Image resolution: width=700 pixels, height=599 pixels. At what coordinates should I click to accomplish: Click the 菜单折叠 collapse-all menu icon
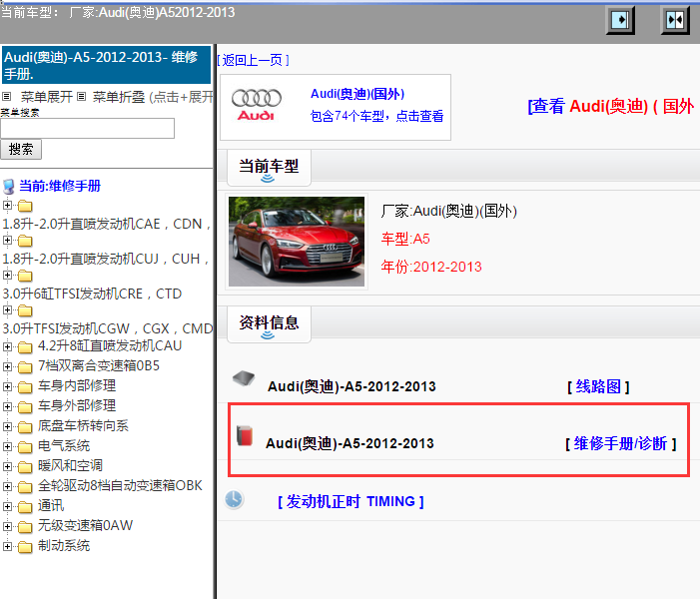coord(81,97)
